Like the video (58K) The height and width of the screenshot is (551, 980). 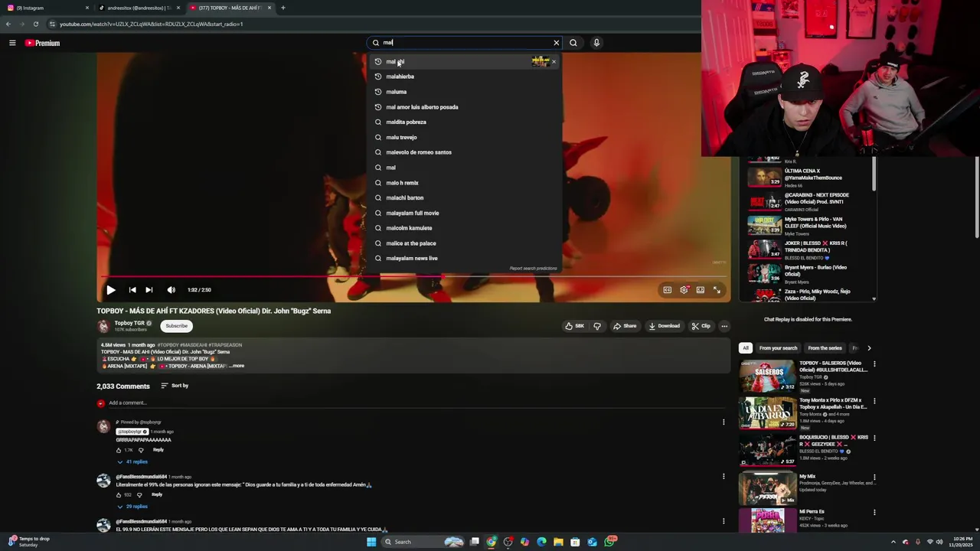pyautogui.click(x=574, y=326)
